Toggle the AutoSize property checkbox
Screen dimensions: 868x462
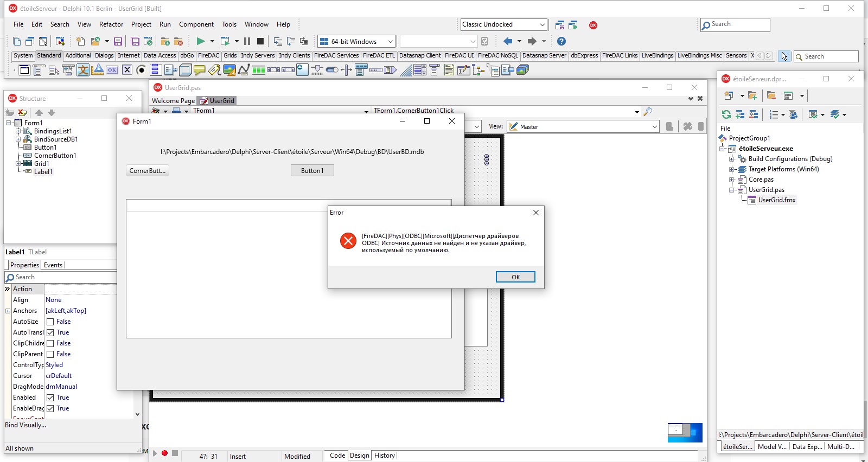[50, 322]
